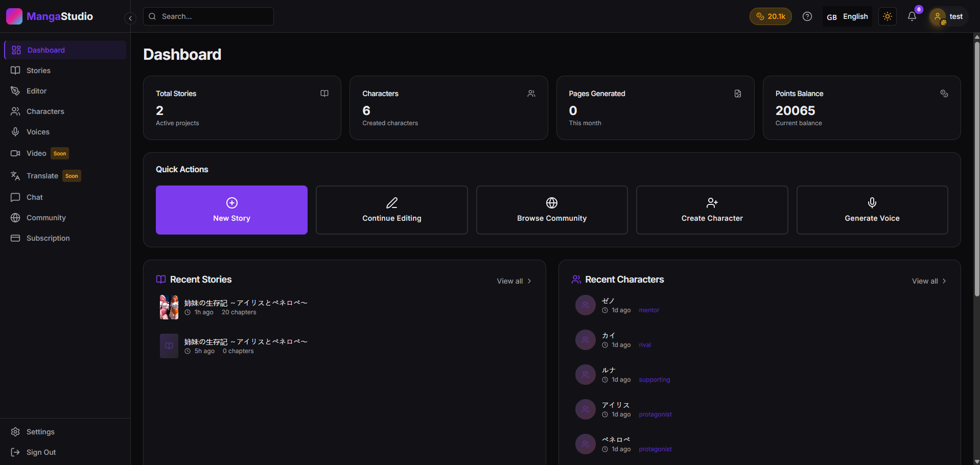The width and height of the screenshot is (980, 465).
Task: View all Recent Characters
Action: [x=929, y=281]
